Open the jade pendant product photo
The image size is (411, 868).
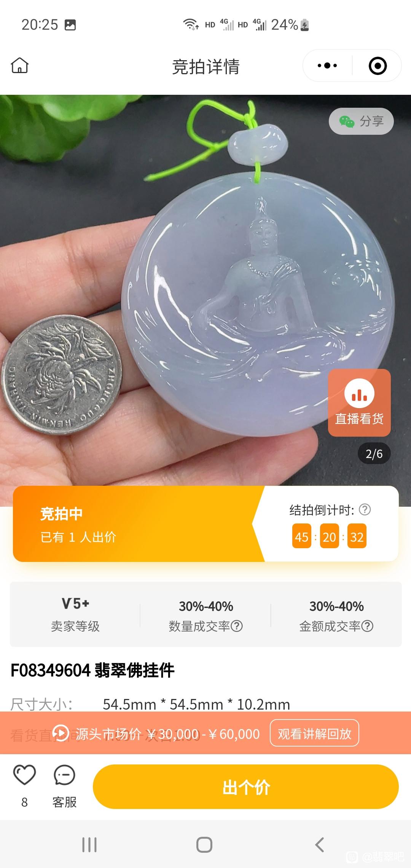pos(205,289)
